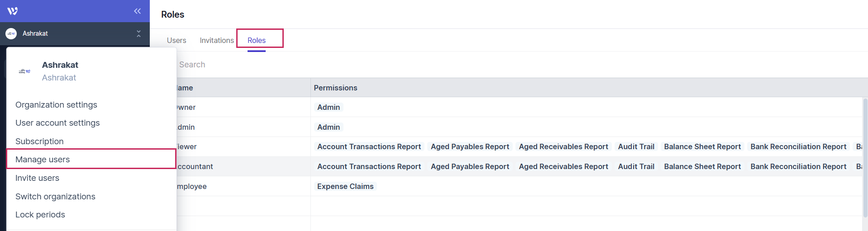Image resolution: width=868 pixels, height=231 pixels.
Task: Open User account settings
Action: [x=57, y=123]
